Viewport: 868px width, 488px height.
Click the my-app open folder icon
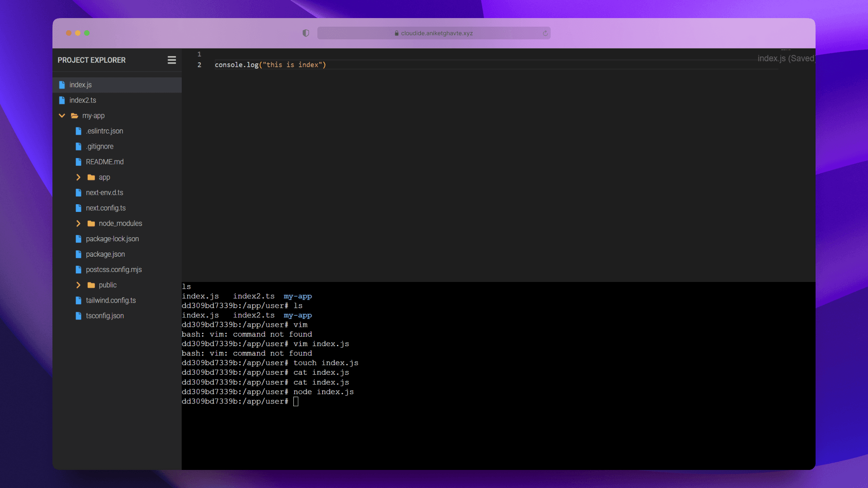coord(75,116)
